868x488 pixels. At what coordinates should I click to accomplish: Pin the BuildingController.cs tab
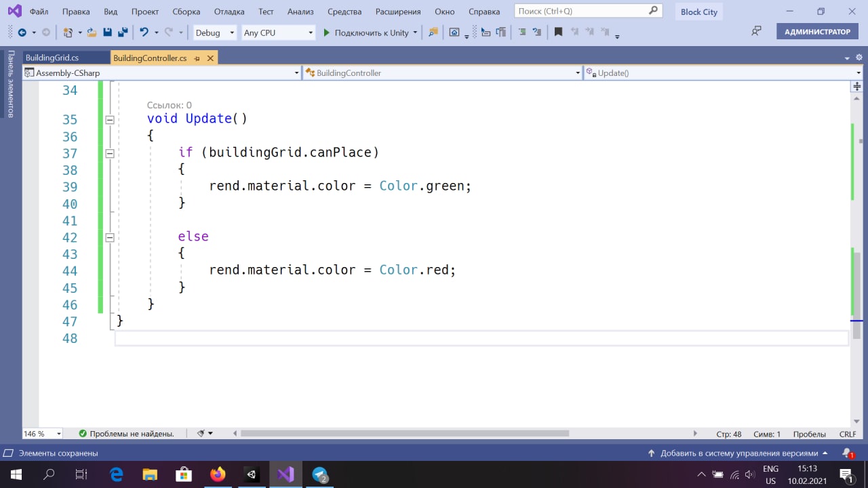(197, 58)
